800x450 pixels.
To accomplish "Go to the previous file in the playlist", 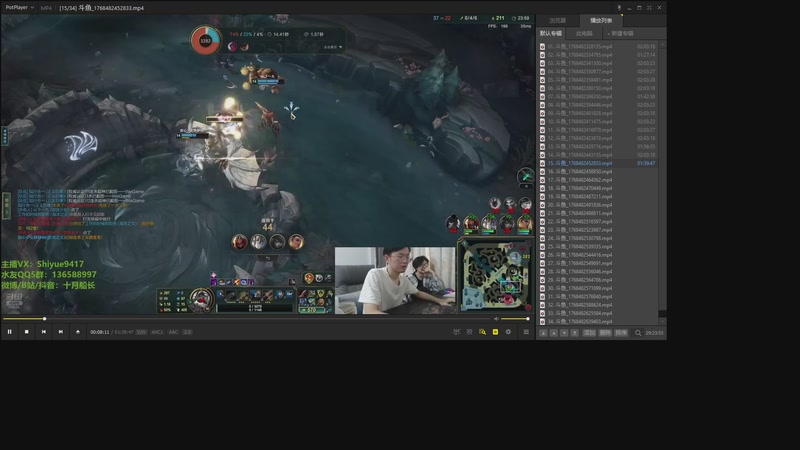I will pyautogui.click(x=44, y=332).
